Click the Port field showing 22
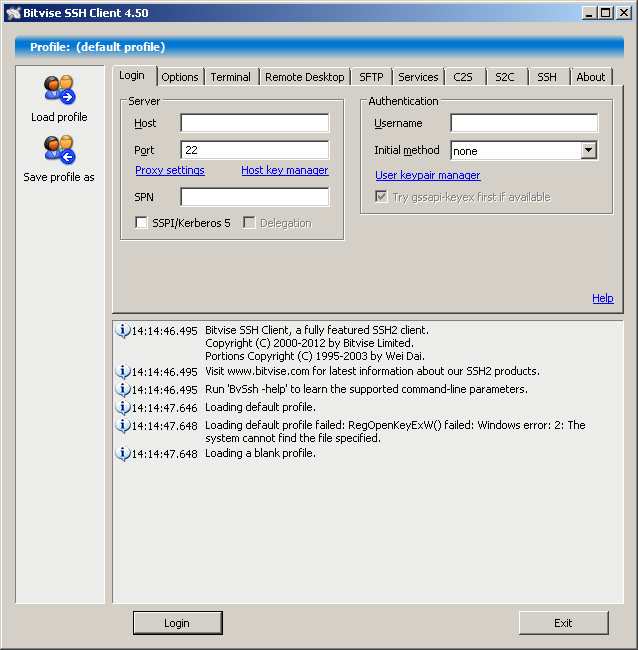Viewport: 638px width, 650px height. 255,150
